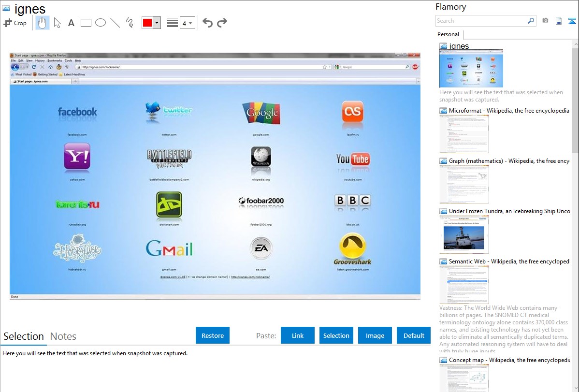The image size is (579, 392).
Task: Capture a snapshot with camera icon
Action: click(545, 21)
